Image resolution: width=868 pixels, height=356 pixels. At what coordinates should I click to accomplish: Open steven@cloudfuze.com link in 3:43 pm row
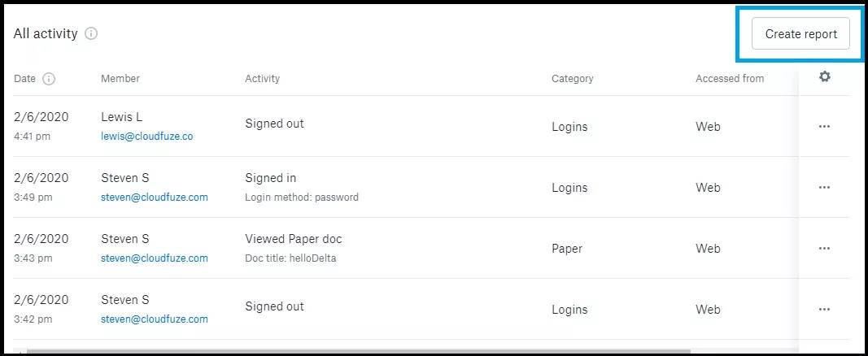click(x=155, y=258)
